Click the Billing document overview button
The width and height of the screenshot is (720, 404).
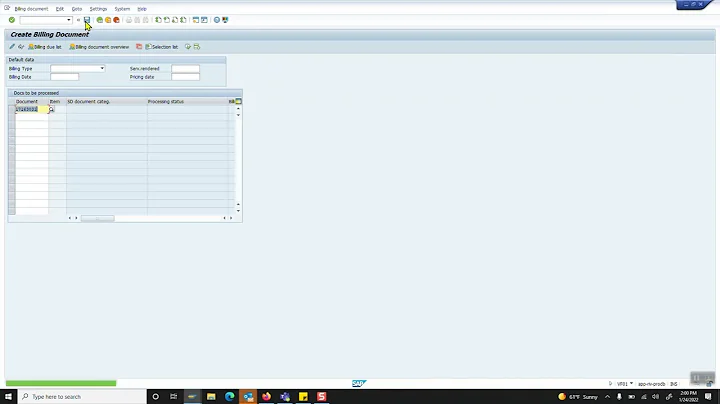99,47
